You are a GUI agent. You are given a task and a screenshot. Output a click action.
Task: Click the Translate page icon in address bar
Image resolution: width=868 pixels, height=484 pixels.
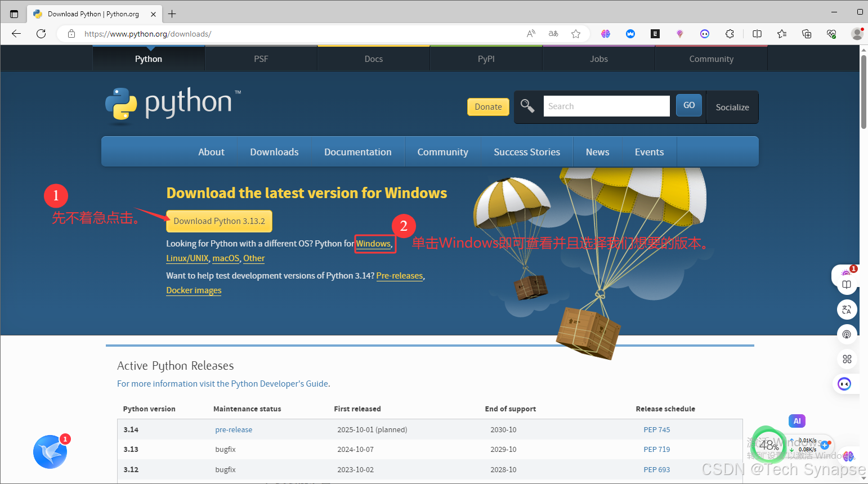[x=553, y=34]
